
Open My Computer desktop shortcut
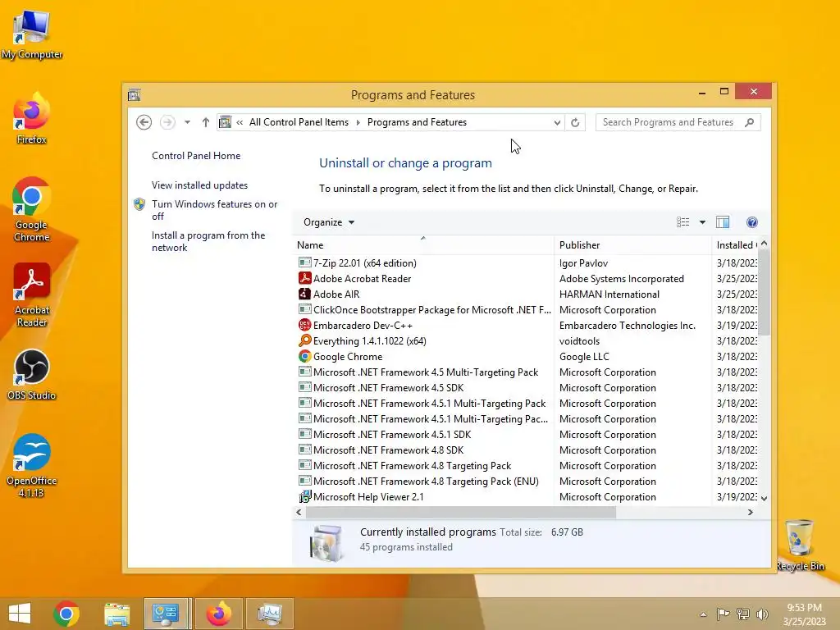point(32,34)
